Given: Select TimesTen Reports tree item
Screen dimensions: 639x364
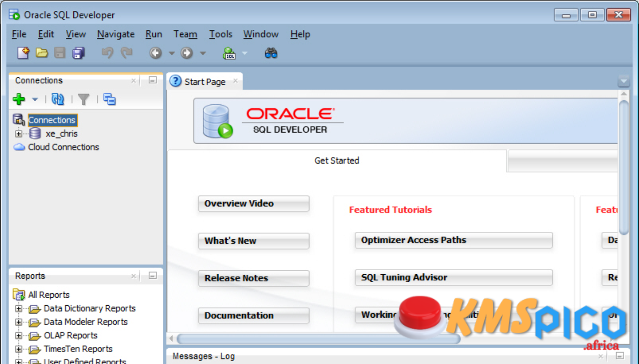Looking at the screenshot, I should tap(78, 349).
